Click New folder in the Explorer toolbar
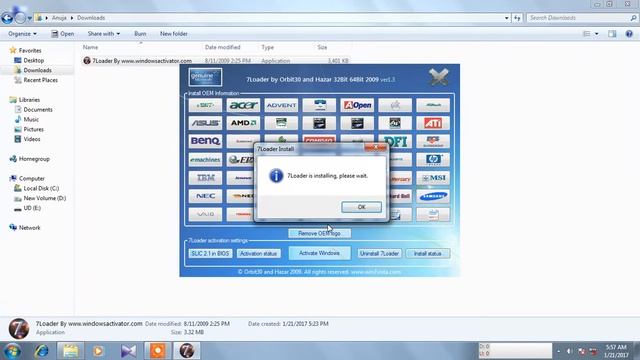640x360 pixels. (x=173, y=34)
